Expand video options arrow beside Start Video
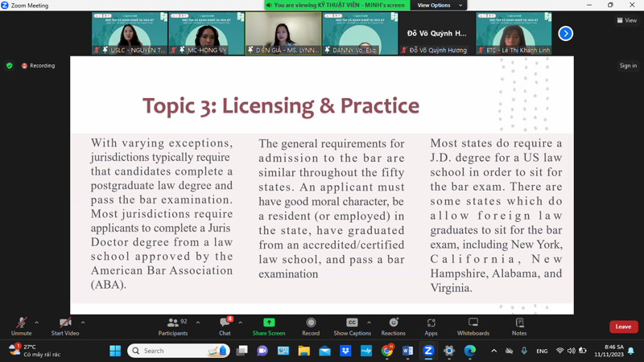644x362 pixels. pyautogui.click(x=83, y=323)
